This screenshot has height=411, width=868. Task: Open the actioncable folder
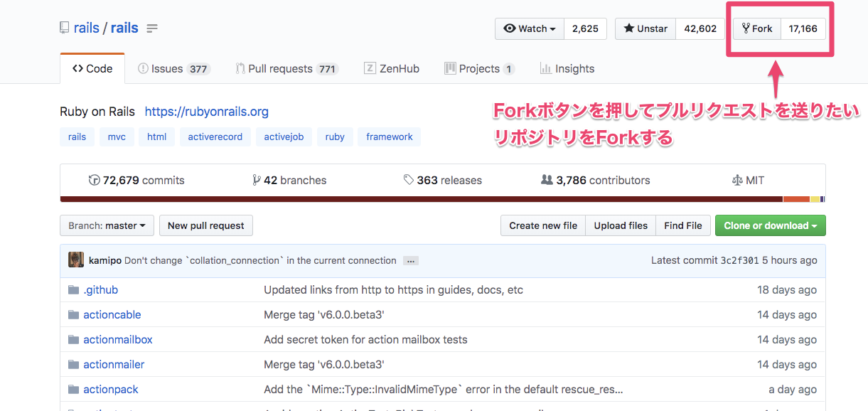click(x=112, y=315)
